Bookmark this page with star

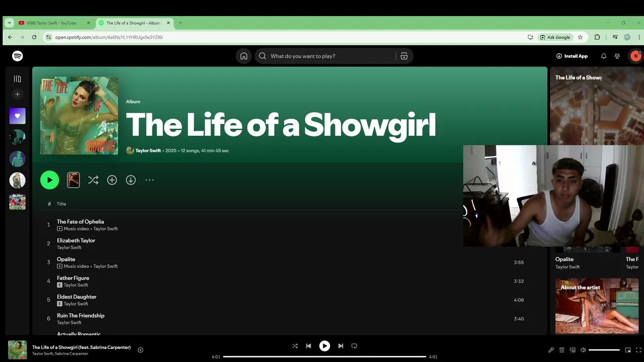point(580,37)
